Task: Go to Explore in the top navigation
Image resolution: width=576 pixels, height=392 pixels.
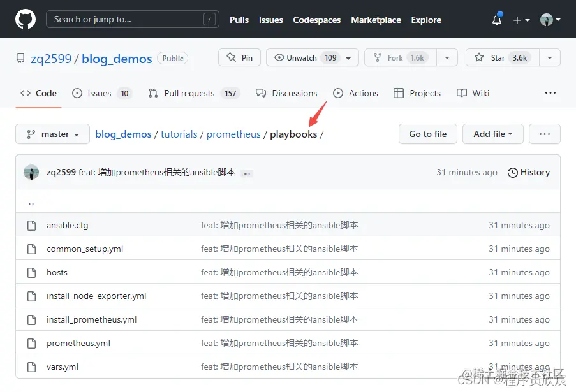Action: tap(426, 20)
